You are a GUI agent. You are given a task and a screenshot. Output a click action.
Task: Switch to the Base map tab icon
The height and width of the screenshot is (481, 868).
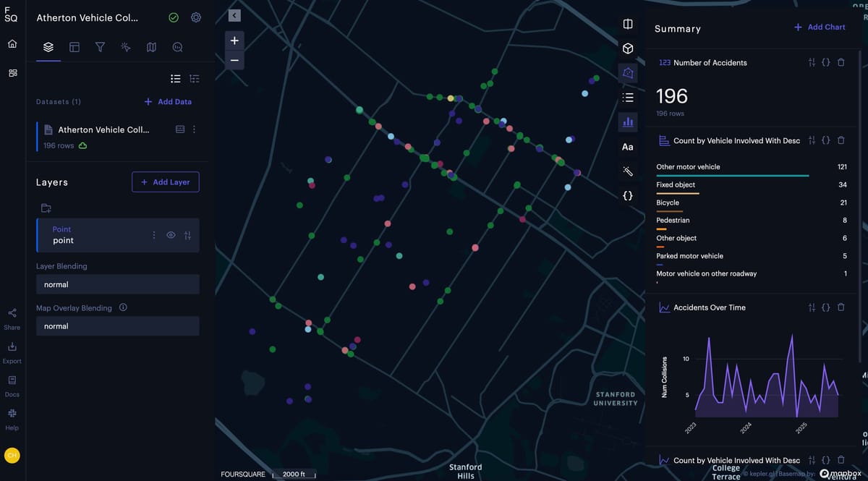(151, 47)
